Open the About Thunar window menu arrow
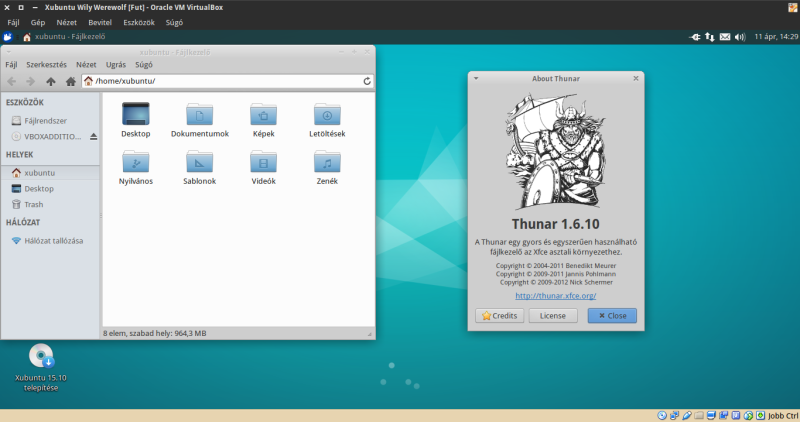The width and height of the screenshot is (800, 422). tap(476, 79)
